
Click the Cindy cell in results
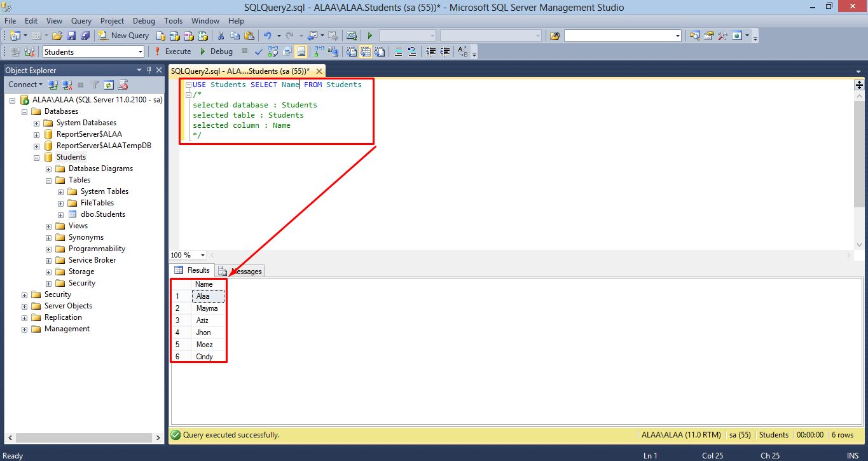pos(208,357)
